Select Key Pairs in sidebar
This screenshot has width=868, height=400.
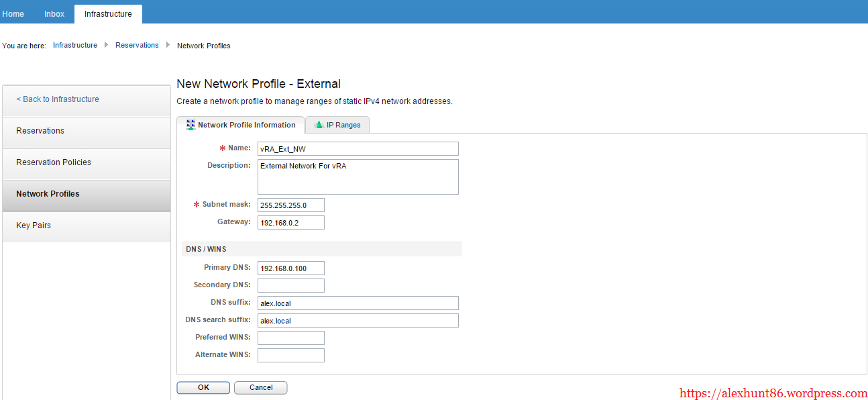[33, 226]
